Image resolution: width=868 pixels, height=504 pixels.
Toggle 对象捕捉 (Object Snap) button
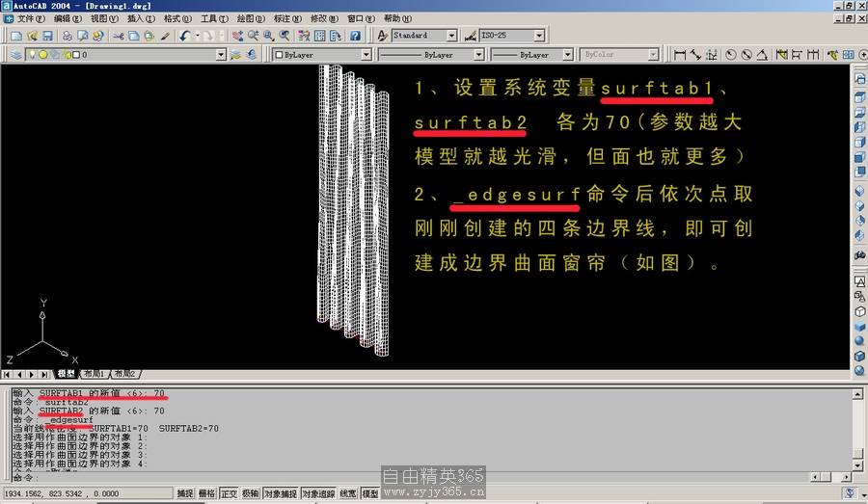pyautogui.click(x=281, y=493)
